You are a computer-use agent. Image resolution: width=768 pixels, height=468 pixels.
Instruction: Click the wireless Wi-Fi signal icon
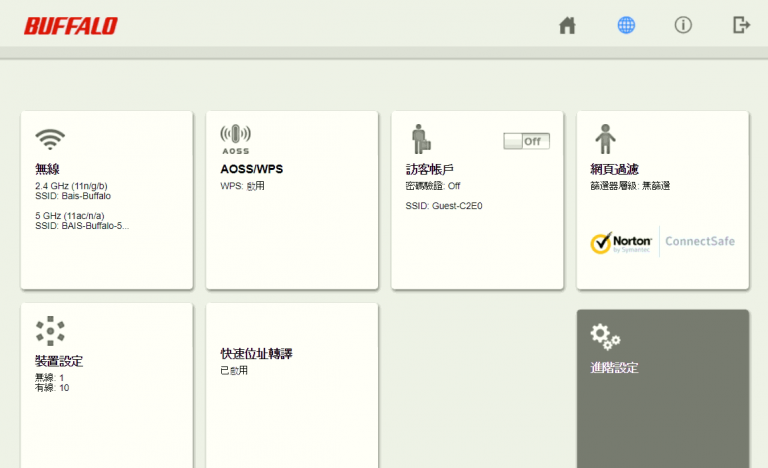pyautogui.click(x=49, y=138)
